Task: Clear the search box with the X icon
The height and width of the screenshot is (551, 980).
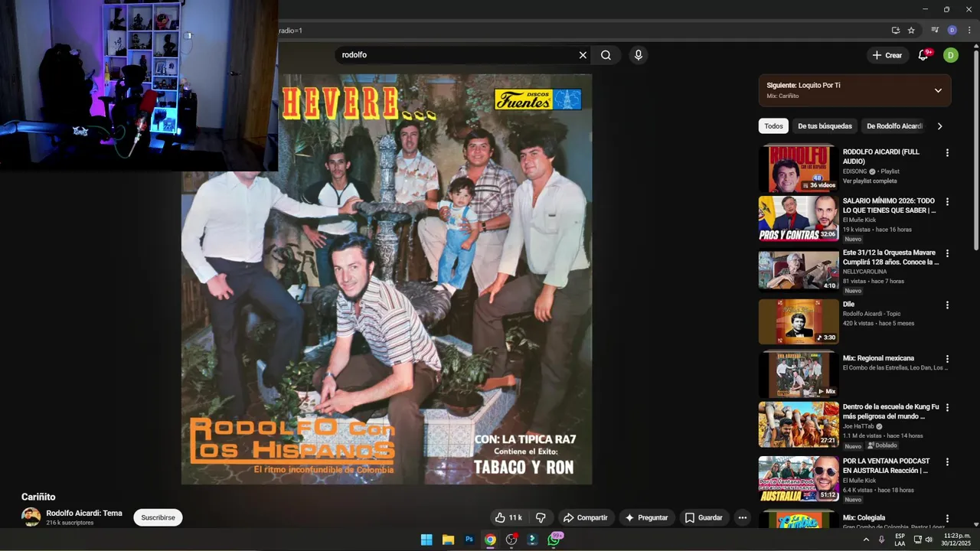Action: 583,55
